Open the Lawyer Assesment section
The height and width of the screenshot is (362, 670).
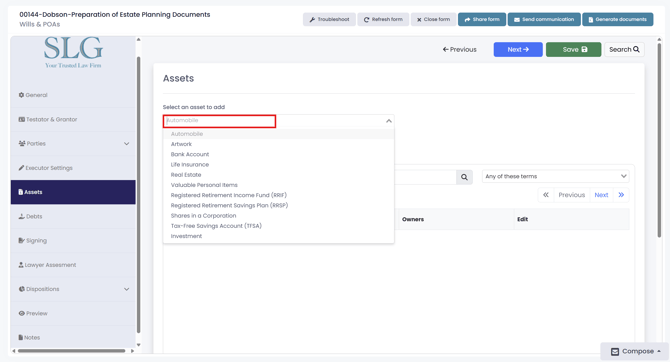pyautogui.click(x=73, y=265)
